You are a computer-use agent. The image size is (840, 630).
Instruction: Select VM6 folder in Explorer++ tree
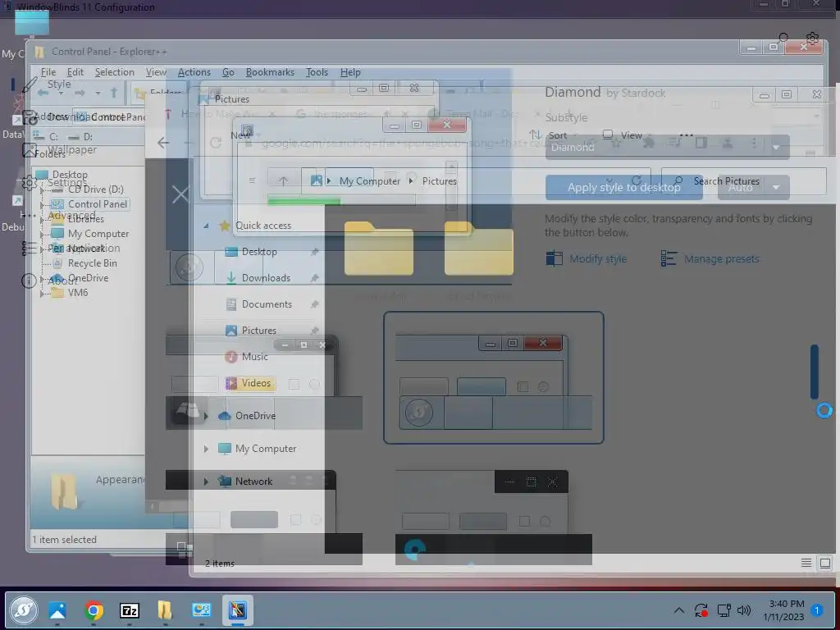[x=70, y=293]
